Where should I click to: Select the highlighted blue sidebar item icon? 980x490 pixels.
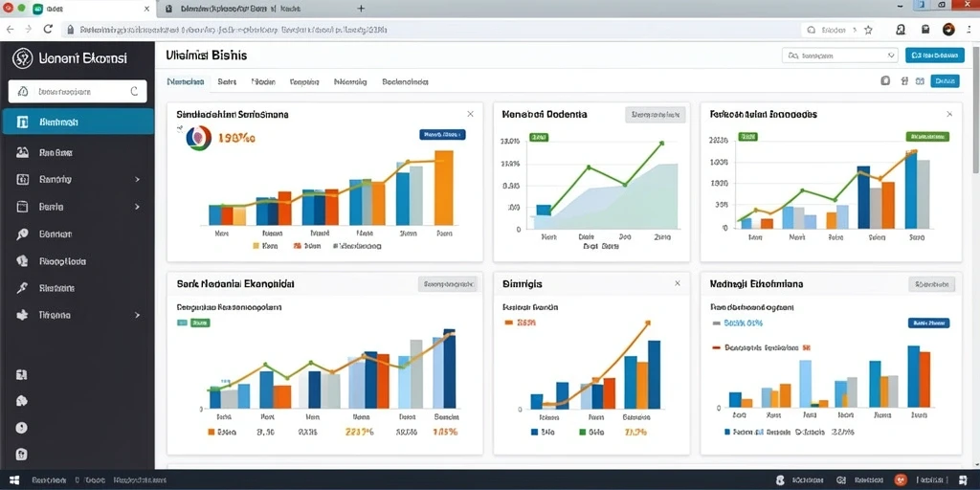tap(23, 122)
